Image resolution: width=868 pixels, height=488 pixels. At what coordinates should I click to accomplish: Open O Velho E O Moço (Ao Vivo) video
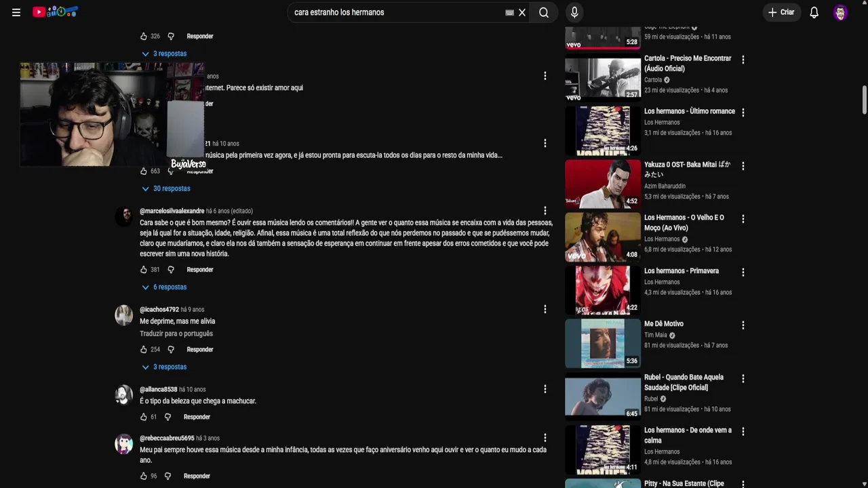(x=603, y=237)
